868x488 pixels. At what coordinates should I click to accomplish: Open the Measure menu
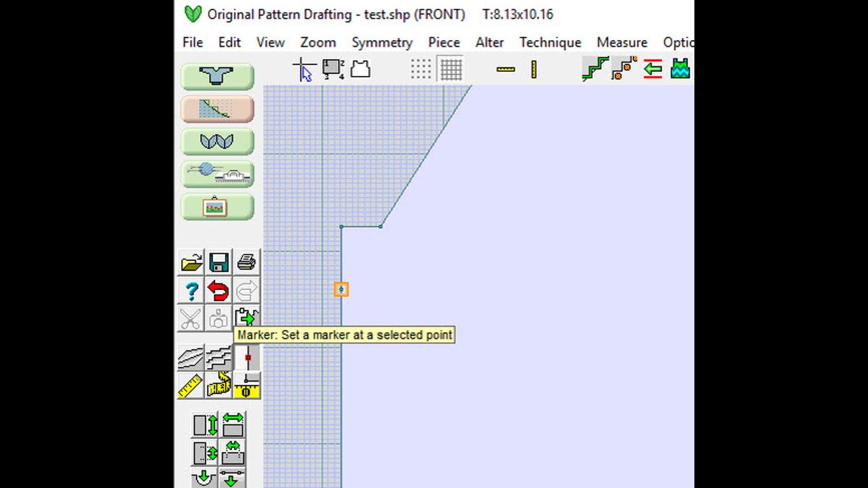tap(622, 42)
